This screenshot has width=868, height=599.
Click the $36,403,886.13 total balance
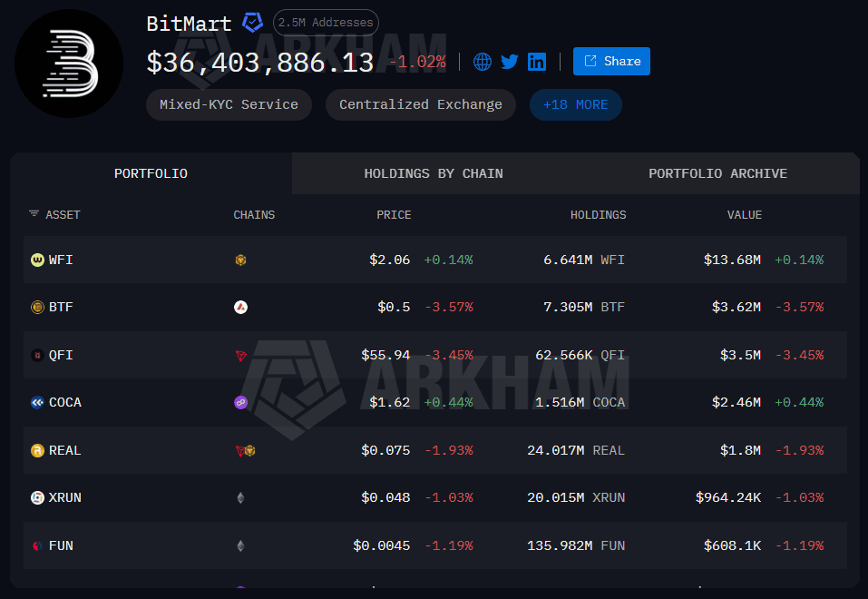(260, 62)
